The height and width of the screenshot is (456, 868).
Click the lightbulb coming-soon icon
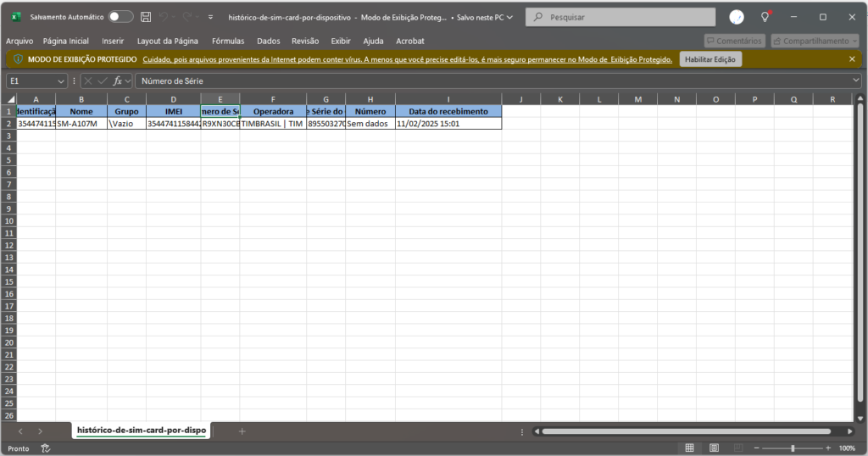point(765,17)
